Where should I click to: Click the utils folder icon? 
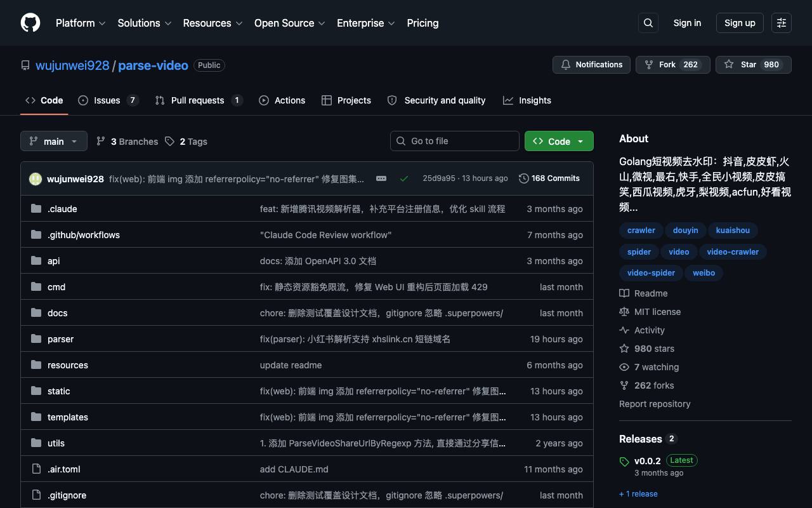pyautogui.click(x=36, y=443)
